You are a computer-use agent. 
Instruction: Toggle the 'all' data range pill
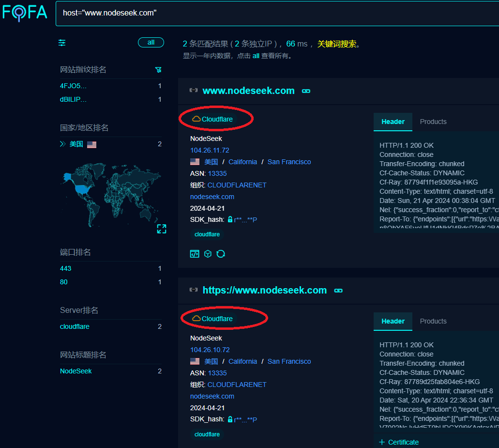tap(151, 43)
